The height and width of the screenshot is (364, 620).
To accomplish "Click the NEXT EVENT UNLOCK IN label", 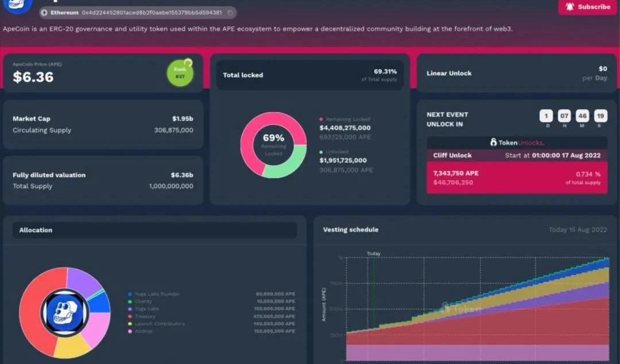I will click(447, 119).
